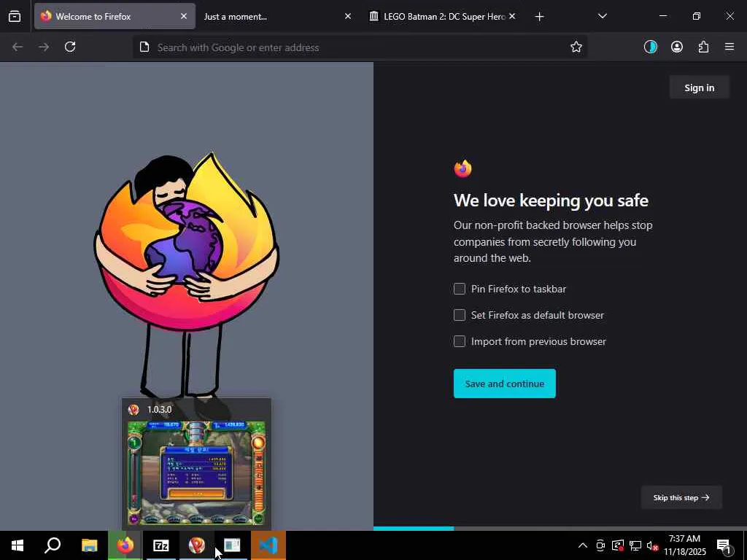747x560 pixels.
Task: Click the Peggle game taskbar icon
Action: click(196, 545)
